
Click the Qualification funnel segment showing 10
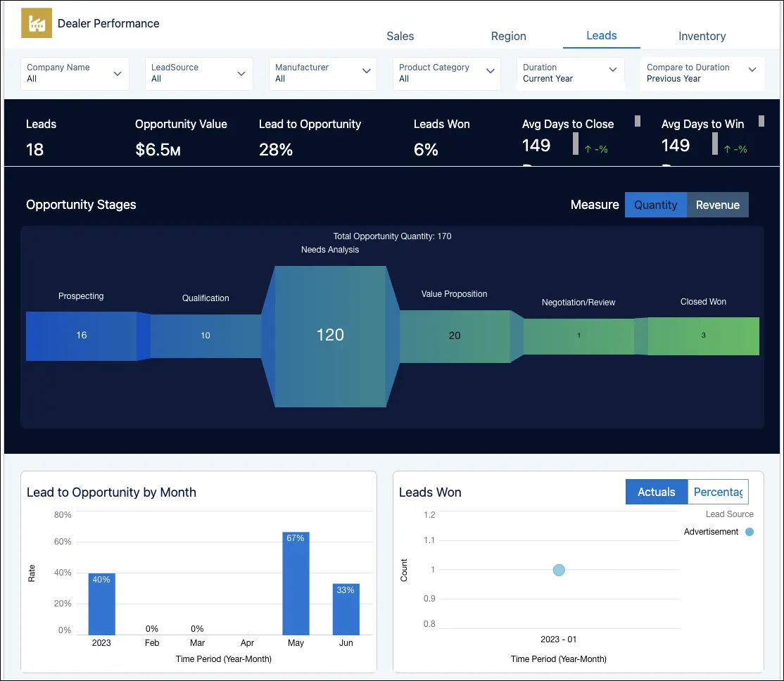click(205, 336)
